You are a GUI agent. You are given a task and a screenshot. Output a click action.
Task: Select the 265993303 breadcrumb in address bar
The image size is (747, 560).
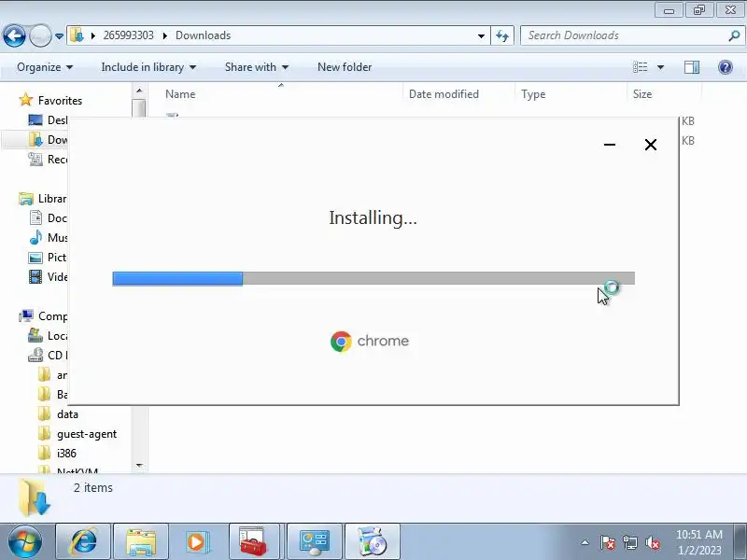pos(128,35)
